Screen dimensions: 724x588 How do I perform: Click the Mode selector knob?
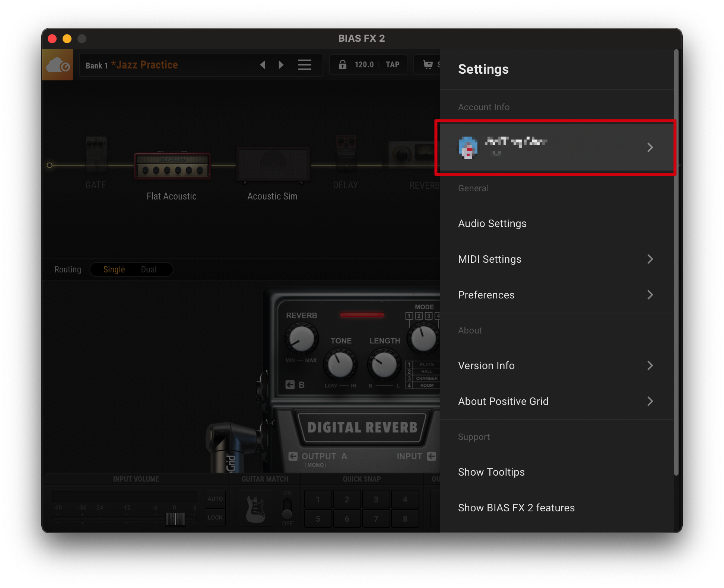click(x=423, y=339)
